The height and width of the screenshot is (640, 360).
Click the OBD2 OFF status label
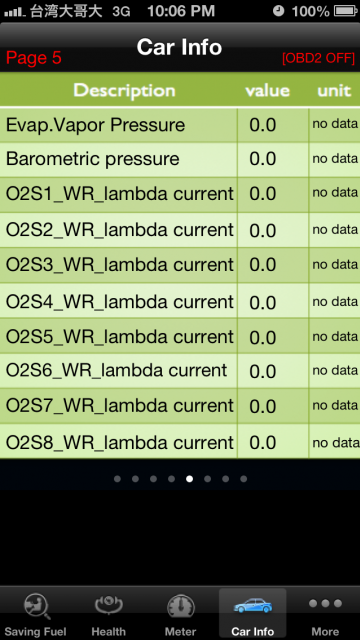318,58
